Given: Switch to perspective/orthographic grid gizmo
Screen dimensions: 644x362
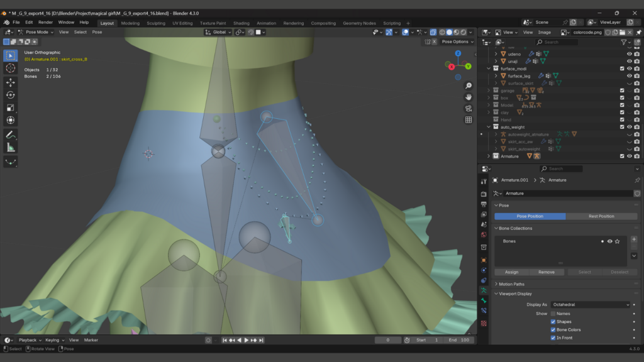Looking at the screenshot, I should point(469,119).
